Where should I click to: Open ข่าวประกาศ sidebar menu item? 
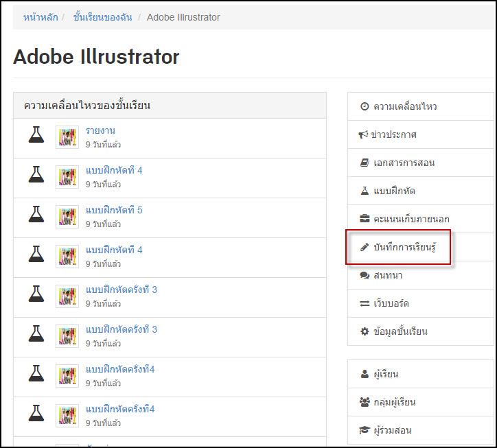point(421,134)
